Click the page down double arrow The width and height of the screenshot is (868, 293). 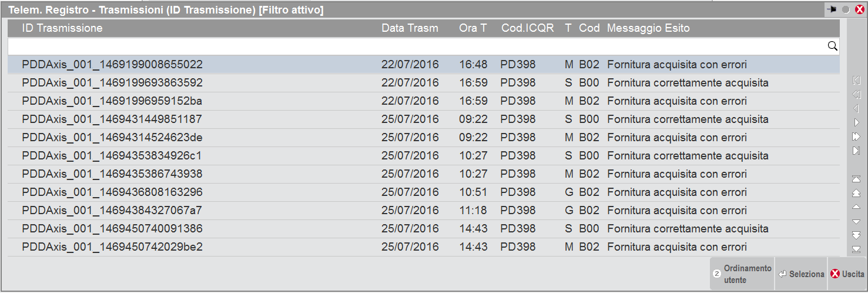point(856,235)
